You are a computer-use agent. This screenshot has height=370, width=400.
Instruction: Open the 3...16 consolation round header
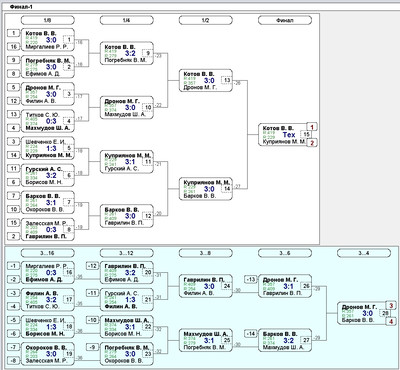point(48,253)
